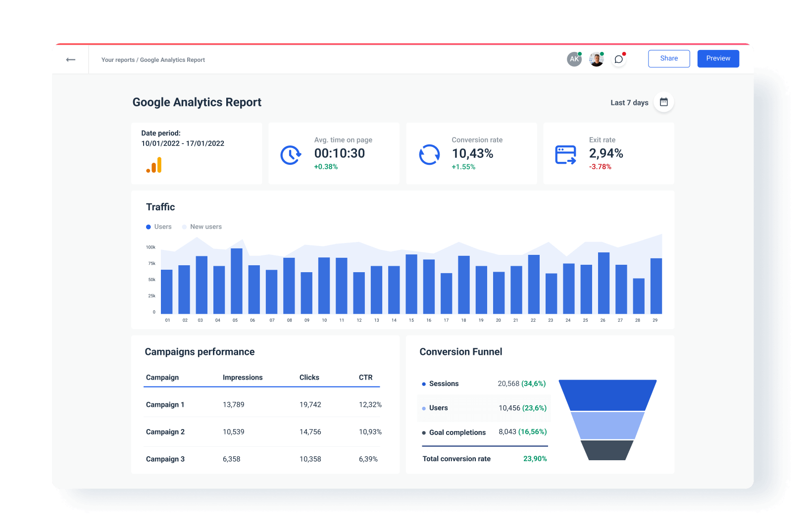Select the Campaign 2 row label
The image size is (805, 532).
point(165,432)
